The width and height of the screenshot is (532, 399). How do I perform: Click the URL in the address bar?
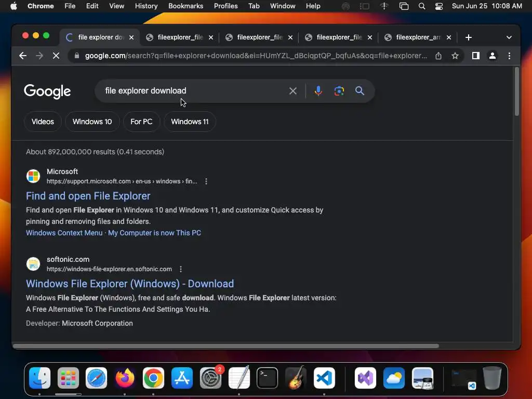[256, 56]
